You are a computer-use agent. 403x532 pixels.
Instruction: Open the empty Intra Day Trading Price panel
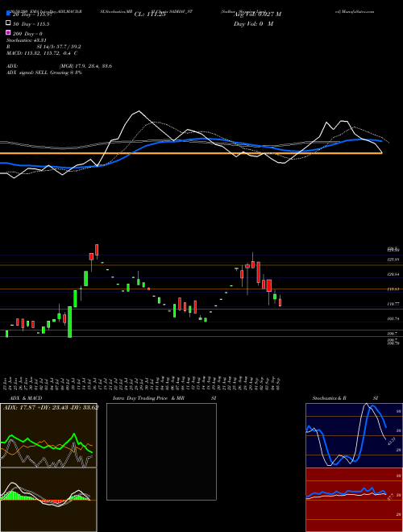(x=161, y=451)
